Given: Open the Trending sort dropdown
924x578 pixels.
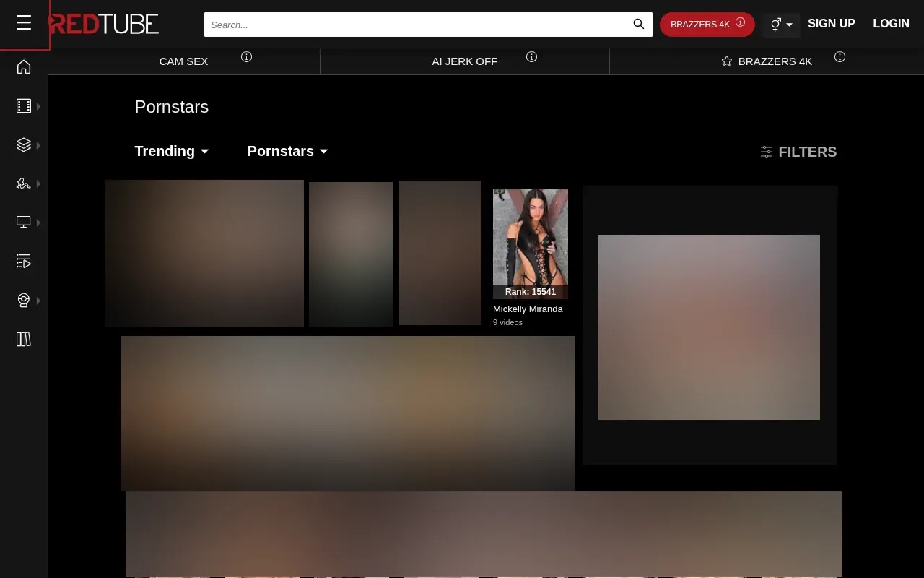Looking at the screenshot, I should [172, 151].
